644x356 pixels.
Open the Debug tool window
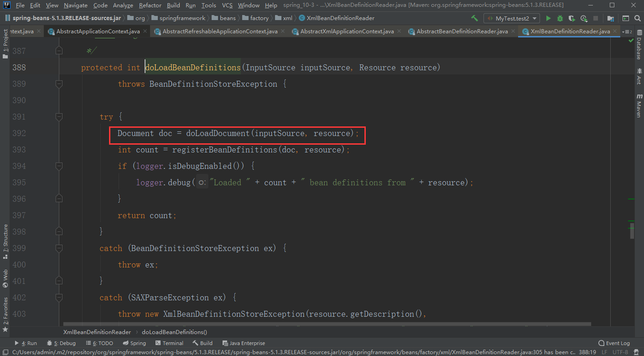click(61, 343)
